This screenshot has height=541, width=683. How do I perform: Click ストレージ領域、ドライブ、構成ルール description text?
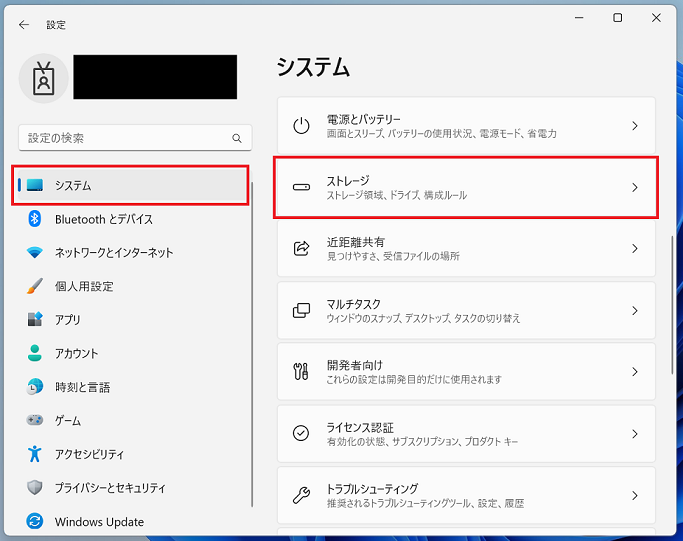coord(397,195)
